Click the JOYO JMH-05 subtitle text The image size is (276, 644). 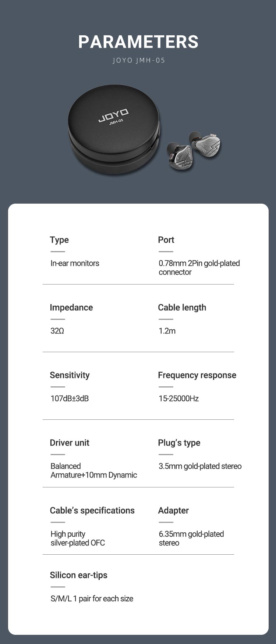[x=138, y=60]
